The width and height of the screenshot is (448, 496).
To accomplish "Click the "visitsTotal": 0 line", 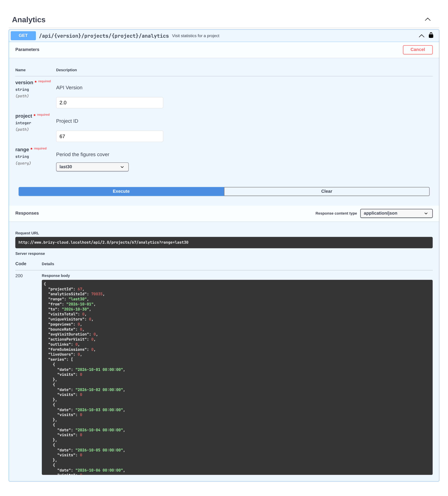I will click(67, 314).
